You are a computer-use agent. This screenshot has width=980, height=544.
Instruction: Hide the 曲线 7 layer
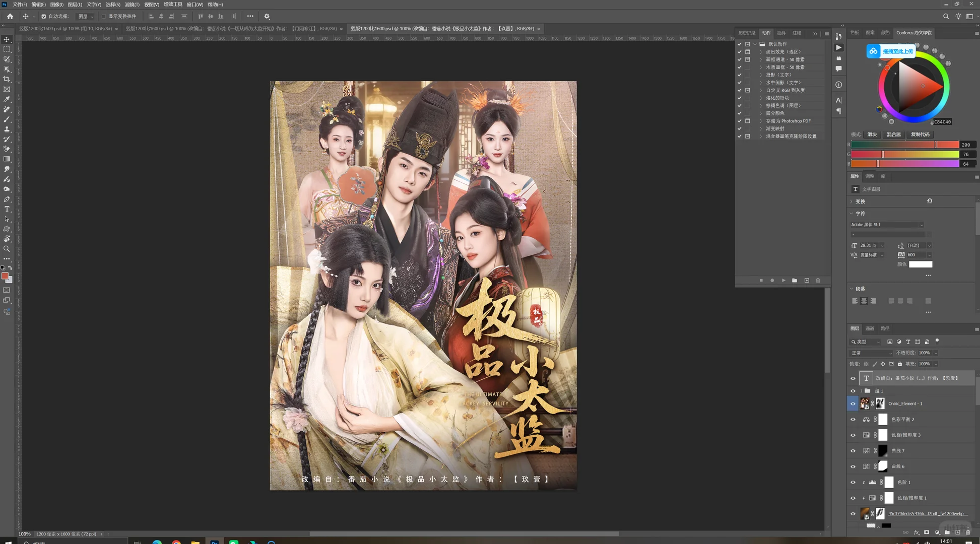point(853,451)
